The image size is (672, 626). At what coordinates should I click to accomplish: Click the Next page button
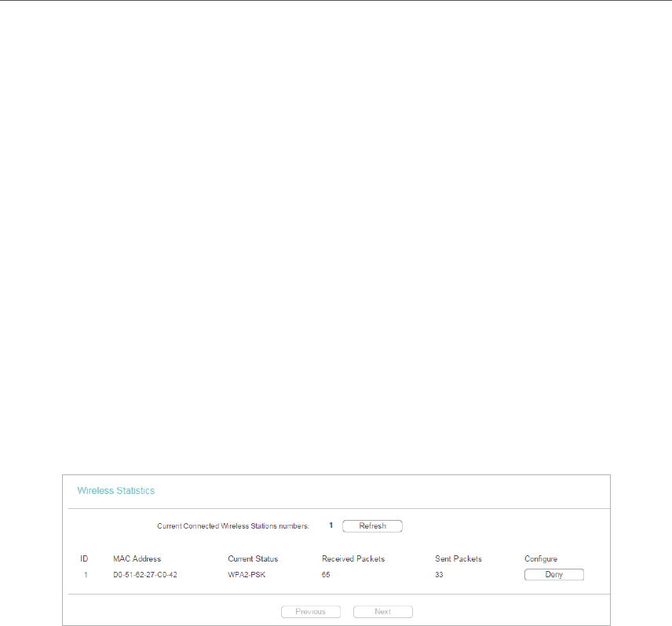click(x=383, y=612)
